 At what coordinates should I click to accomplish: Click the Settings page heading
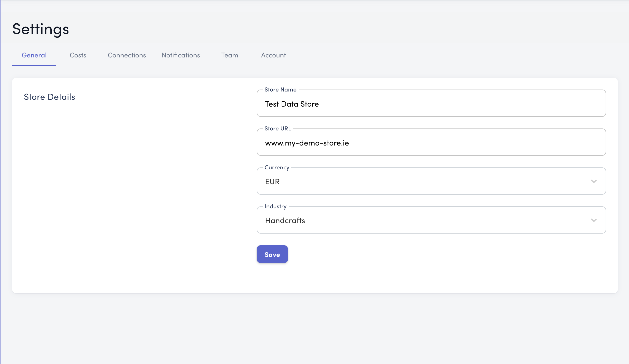tap(41, 29)
